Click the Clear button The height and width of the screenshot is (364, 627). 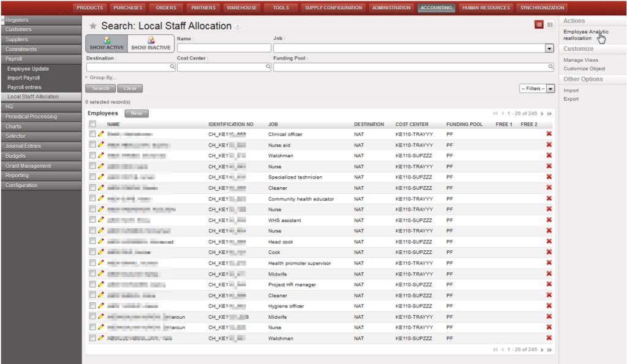tap(130, 89)
